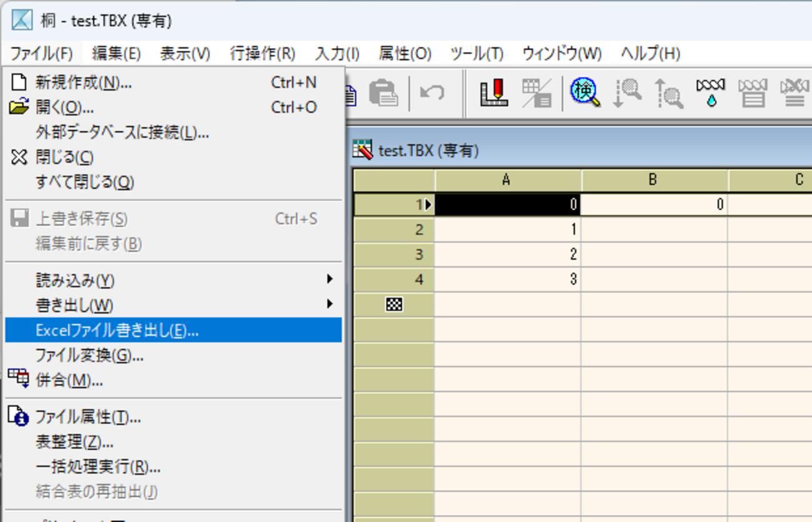The image size is (812, 522).
Task: Select row 1 header
Action: coord(394,204)
